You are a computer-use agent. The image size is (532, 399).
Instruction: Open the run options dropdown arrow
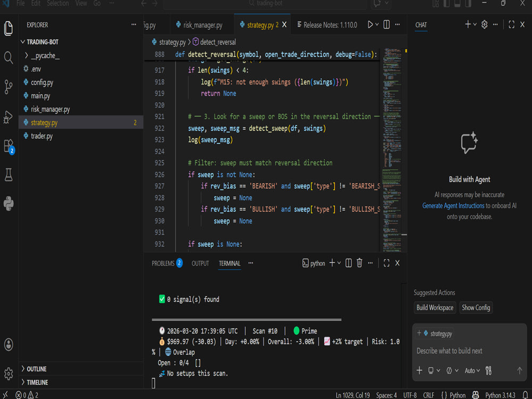tap(377, 25)
